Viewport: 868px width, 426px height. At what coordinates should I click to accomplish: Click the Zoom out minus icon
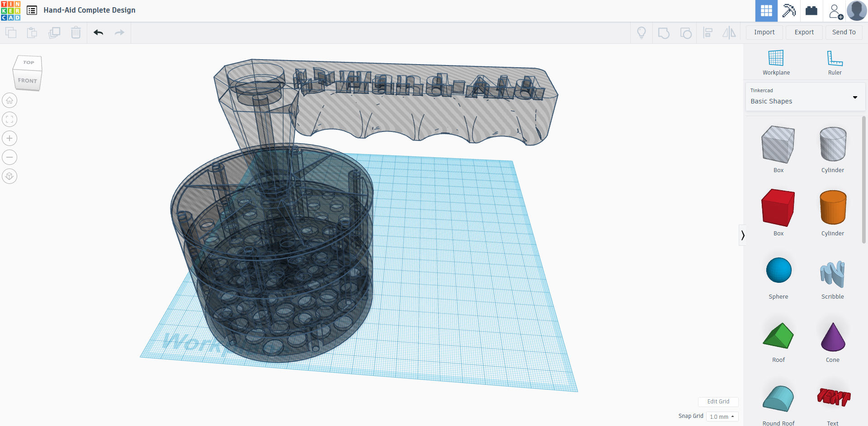click(9, 157)
